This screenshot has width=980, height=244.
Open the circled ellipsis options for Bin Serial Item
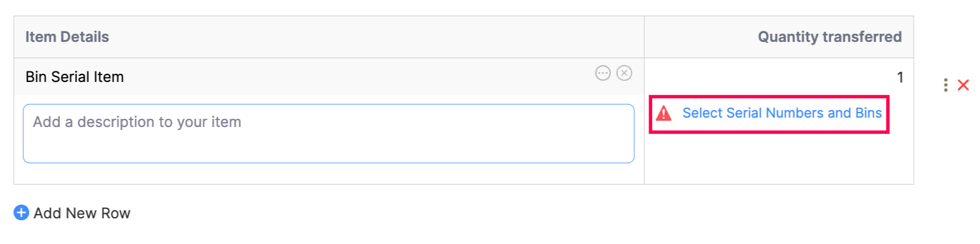tap(602, 73)
